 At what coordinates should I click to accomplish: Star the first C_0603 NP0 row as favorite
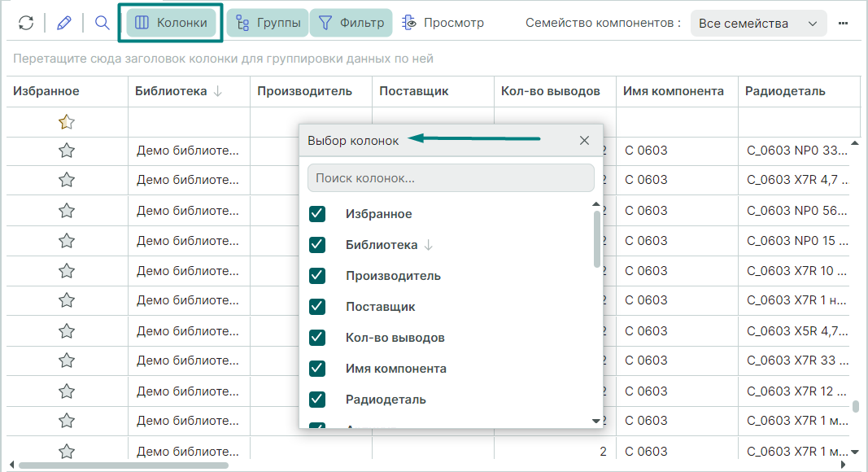pos(67,151)
